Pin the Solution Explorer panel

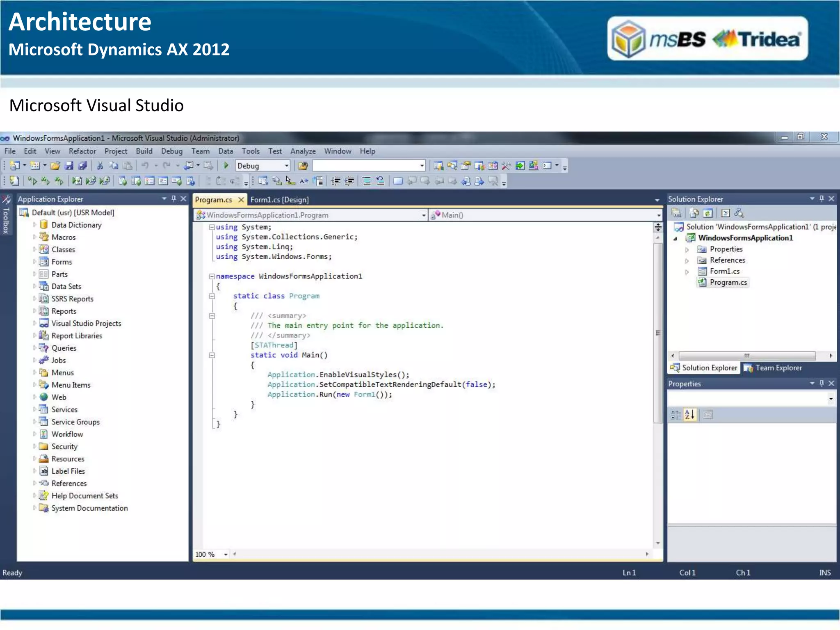click(x=822, y=199)
